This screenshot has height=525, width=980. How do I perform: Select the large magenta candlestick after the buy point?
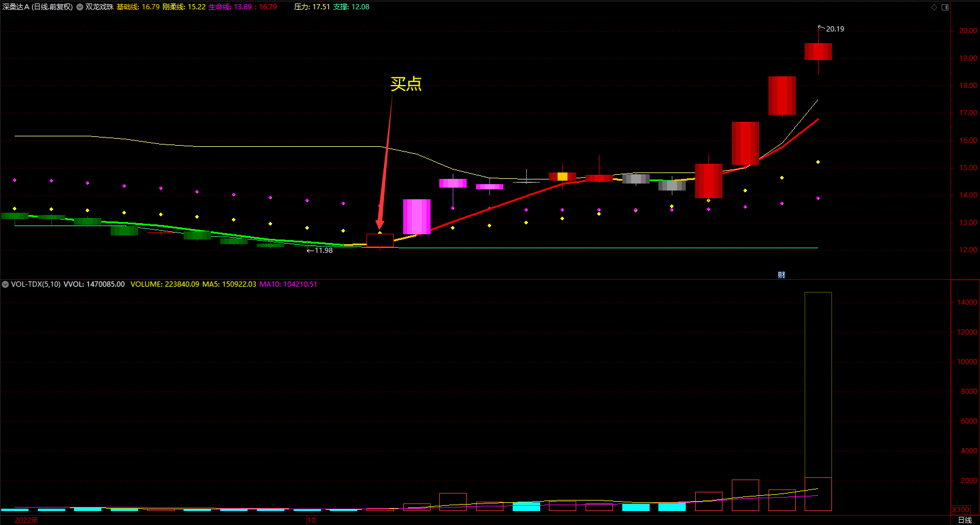click(417, 217)
